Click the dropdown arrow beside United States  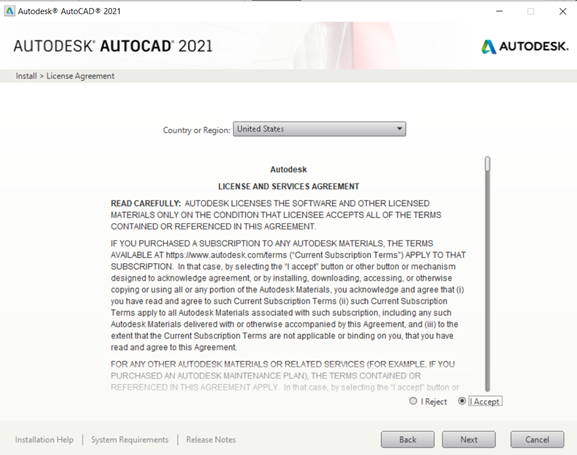[x=399, y=129]
